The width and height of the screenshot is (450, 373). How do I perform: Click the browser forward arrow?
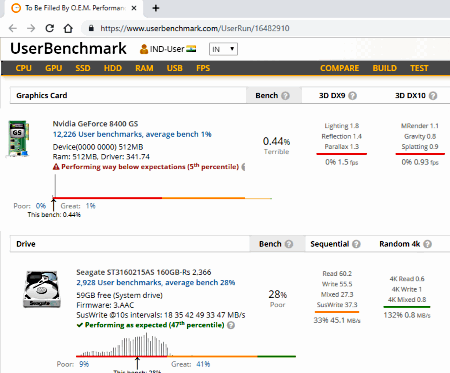[x=31, y=28]
